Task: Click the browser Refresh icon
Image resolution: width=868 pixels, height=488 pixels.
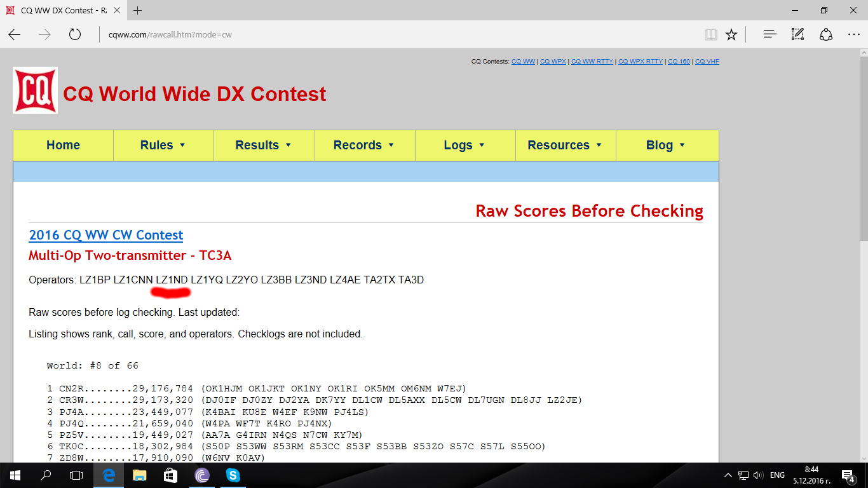Action: (75, 35)
